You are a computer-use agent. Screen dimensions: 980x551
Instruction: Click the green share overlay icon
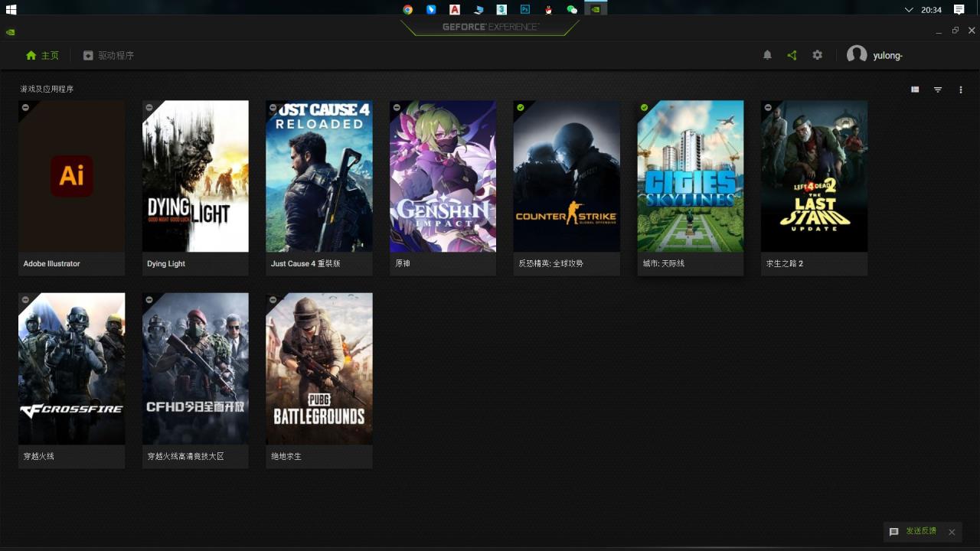coord(792,55)
